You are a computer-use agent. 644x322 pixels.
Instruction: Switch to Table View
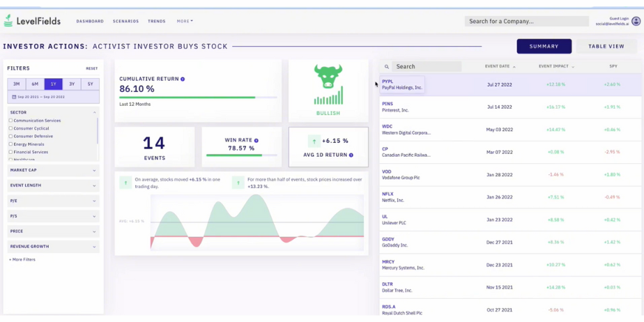(606, 47)
